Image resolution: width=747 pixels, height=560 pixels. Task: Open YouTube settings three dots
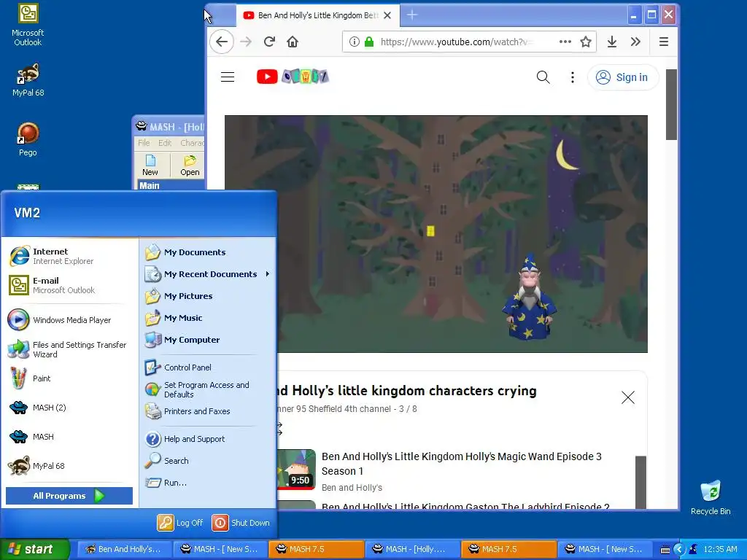573,77
